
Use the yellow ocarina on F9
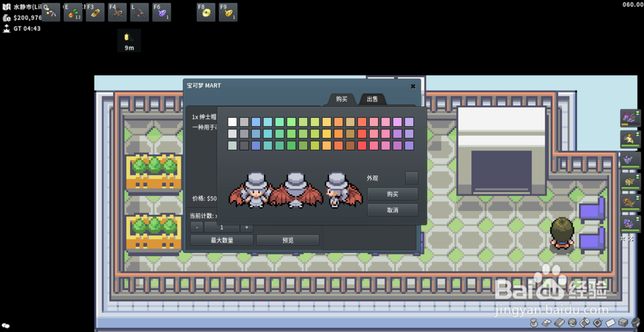[229, 12]
